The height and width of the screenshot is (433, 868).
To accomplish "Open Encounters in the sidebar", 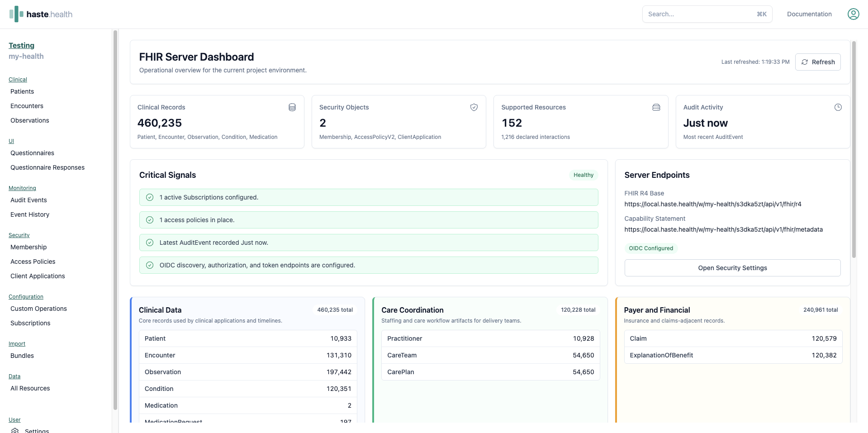I will 27,106.
